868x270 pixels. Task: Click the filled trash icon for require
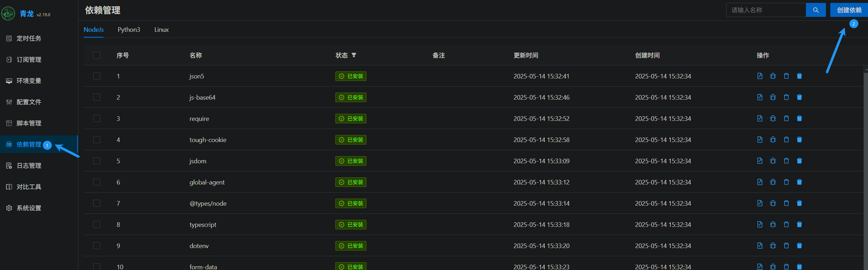click(800, 118)
